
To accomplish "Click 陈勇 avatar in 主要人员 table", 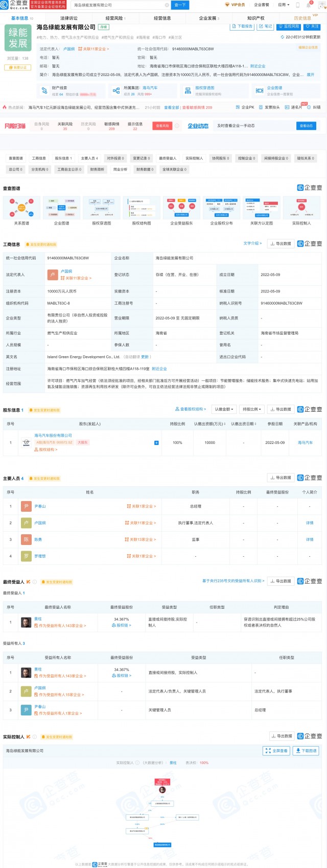I will pyautogui.click(x=26, y=539).
